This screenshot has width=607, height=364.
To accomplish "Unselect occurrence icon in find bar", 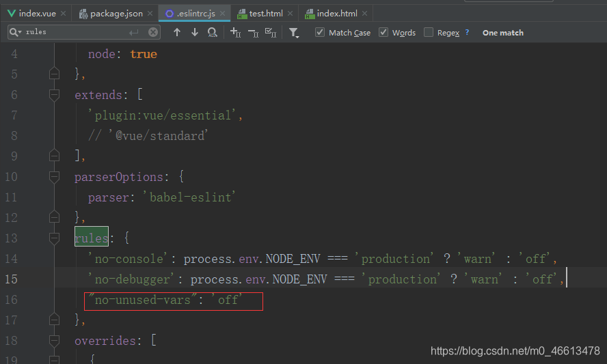I will 253,33.
